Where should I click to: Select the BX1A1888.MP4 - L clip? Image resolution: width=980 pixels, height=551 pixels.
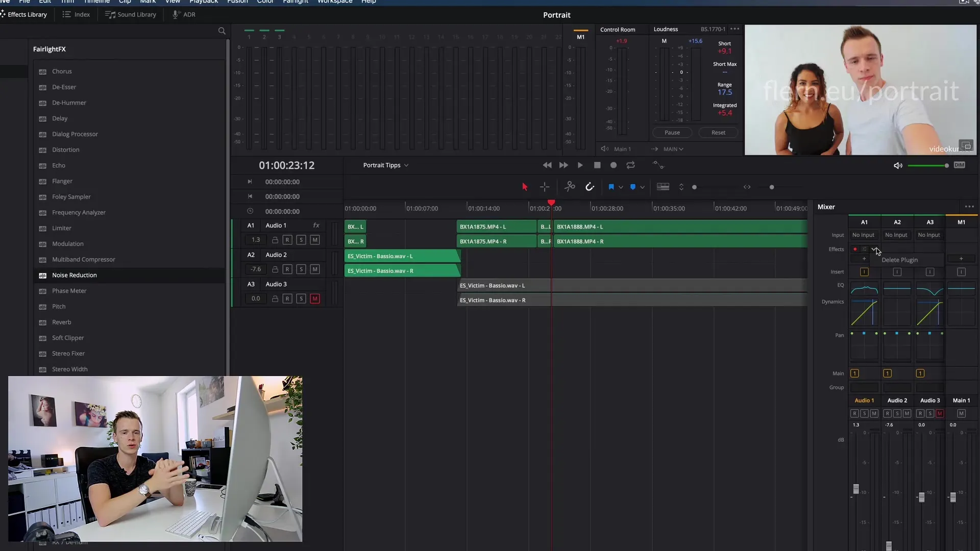pyautogui.click(x=680, y=227)
